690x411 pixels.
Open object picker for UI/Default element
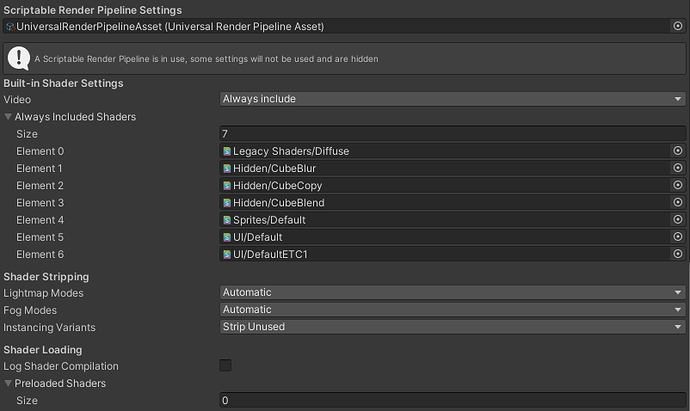point(677,237)
